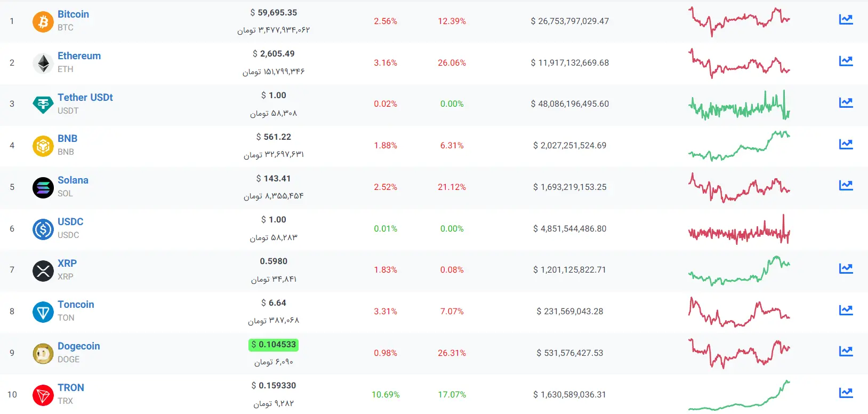Image resolution: width=868 pixels, height=414 pixels.
Task: Click the Ethereum sparkline chart
Action: pyautogui.click(x=739, y=63)
